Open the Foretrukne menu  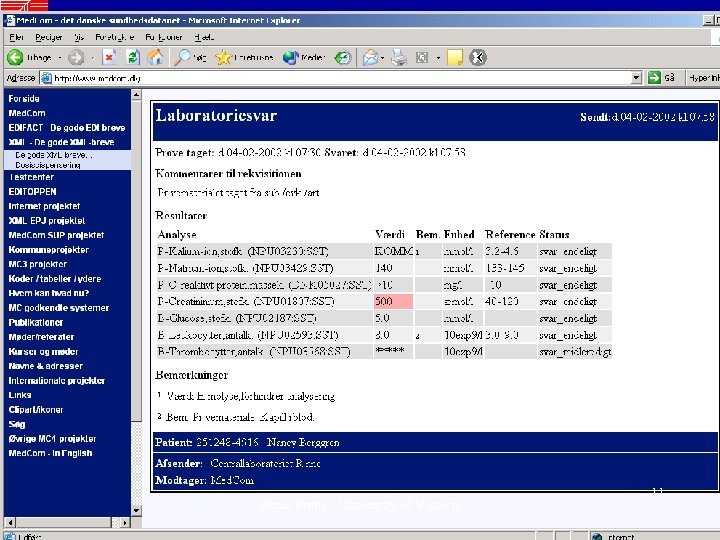pyautogui.click(x=114, y=37)
